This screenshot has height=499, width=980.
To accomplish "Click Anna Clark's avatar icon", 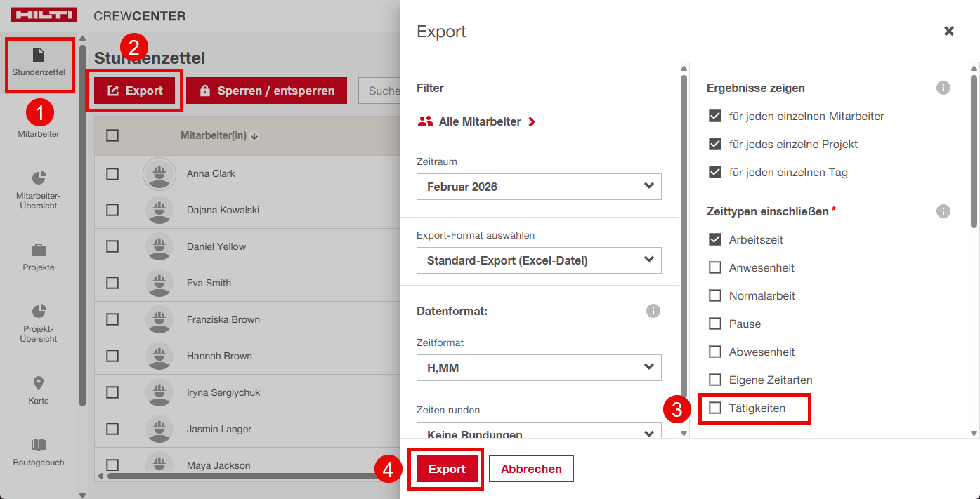I will (x=159, y=173).
